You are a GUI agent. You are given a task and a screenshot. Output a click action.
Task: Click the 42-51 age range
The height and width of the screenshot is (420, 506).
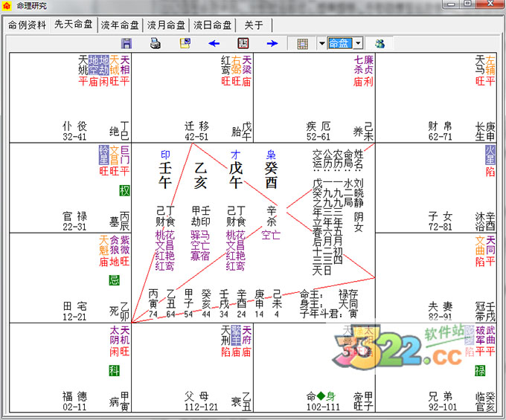coord(196,137)
